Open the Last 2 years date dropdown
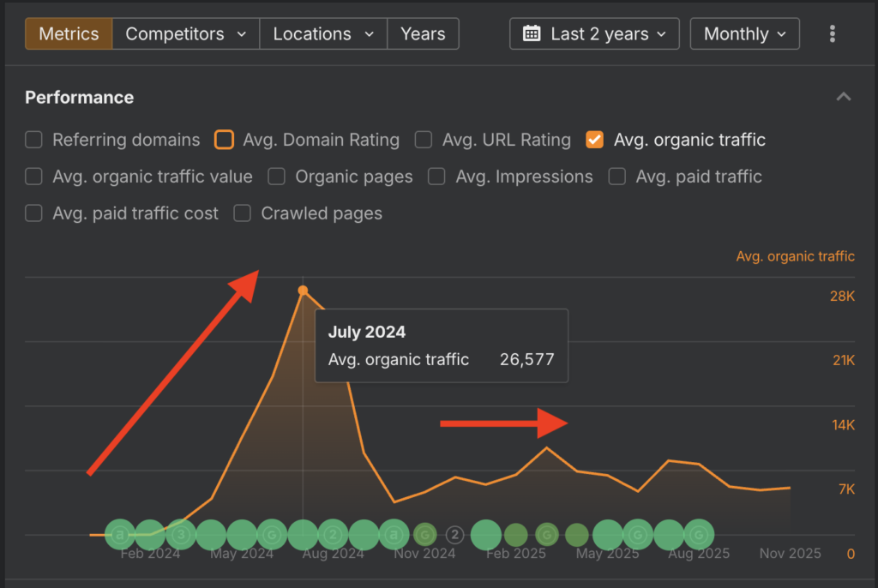878x588 pixels. tap(594, 34)
